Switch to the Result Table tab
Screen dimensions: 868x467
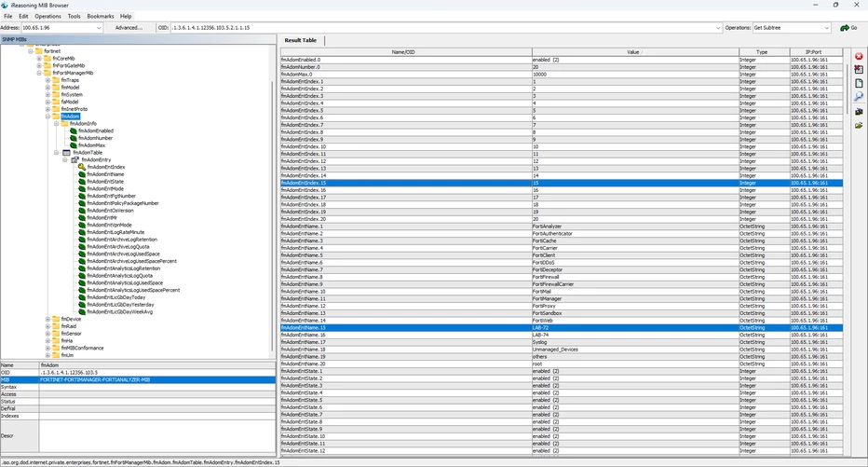coord(301,40)
